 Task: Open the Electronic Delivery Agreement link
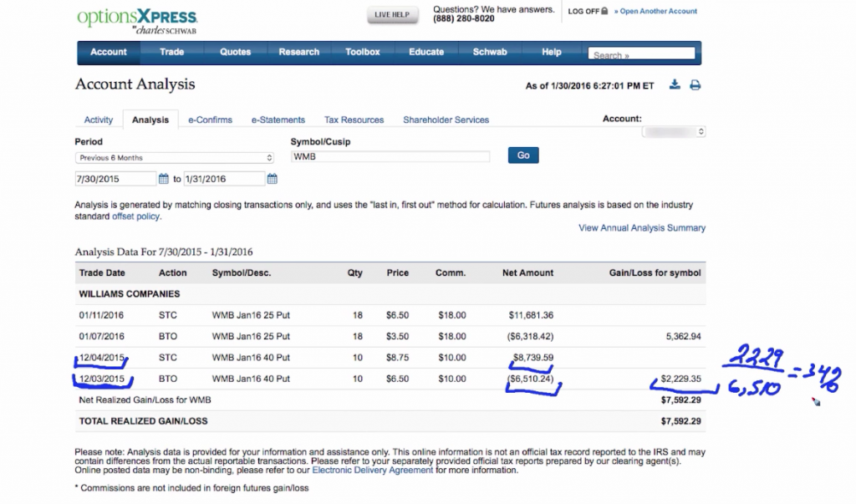tap(372, 470)
